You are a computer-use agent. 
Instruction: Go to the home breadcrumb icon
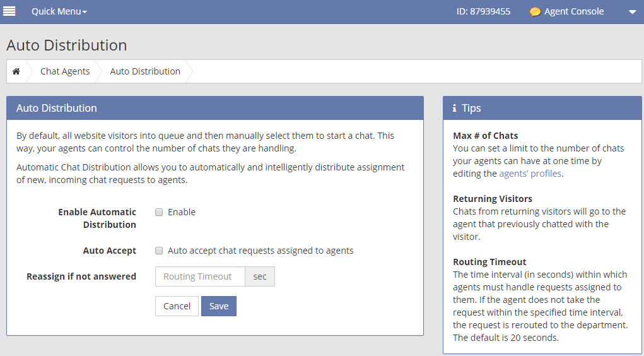point(16,71)
